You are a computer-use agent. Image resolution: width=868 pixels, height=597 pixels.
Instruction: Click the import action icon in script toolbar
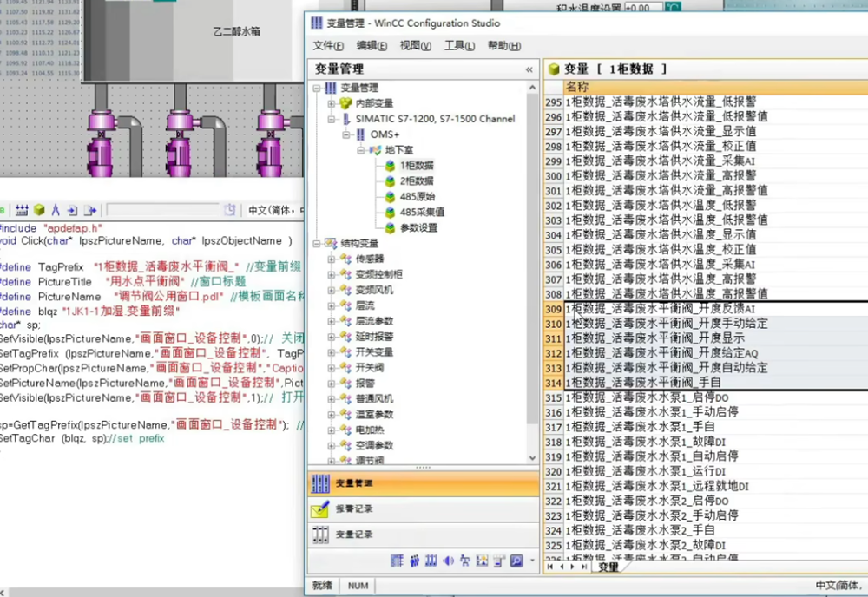click(72, 210)
